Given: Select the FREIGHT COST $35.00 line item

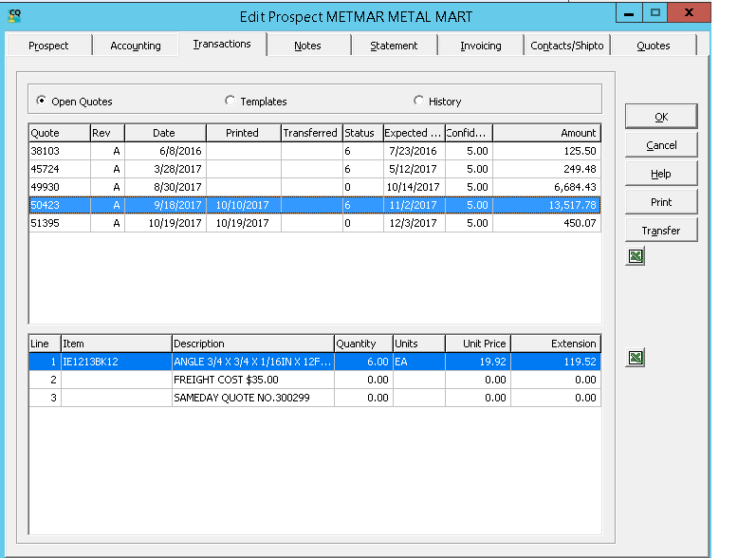Looking at the screenshot, I should 225,380.
